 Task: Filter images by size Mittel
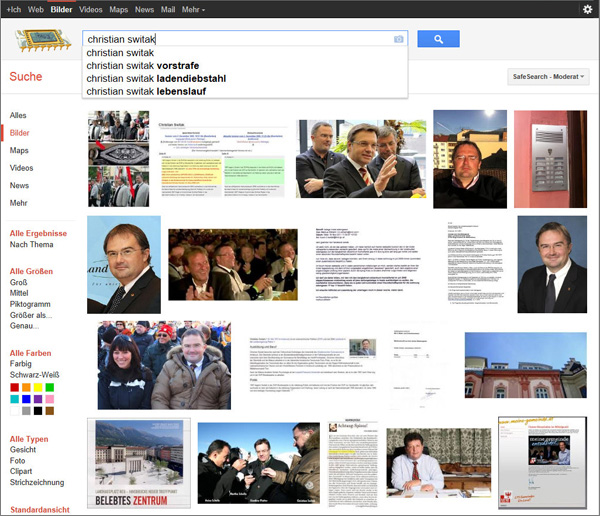pos(19,293)
